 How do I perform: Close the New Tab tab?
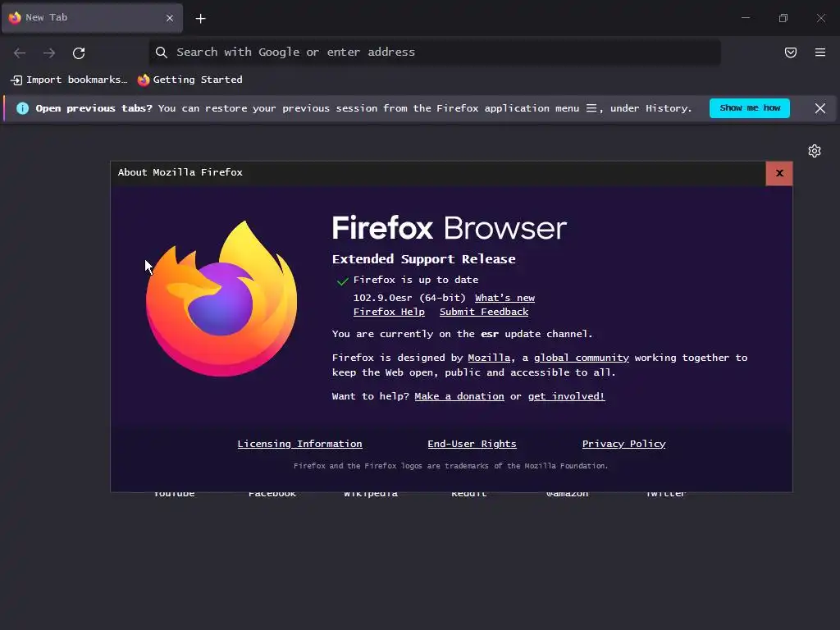[x=170, y=18]
